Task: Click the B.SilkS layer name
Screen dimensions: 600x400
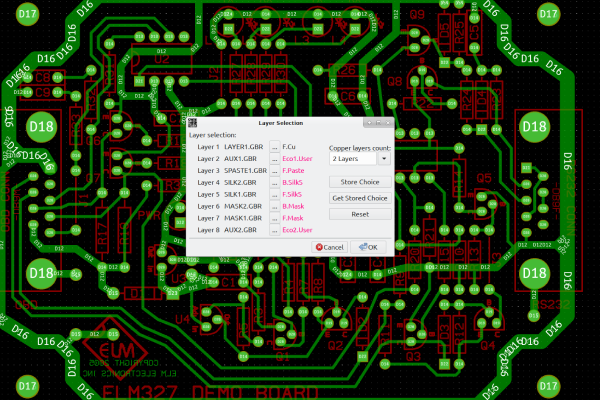Action: pyautogui.click(x=292, y=182)
